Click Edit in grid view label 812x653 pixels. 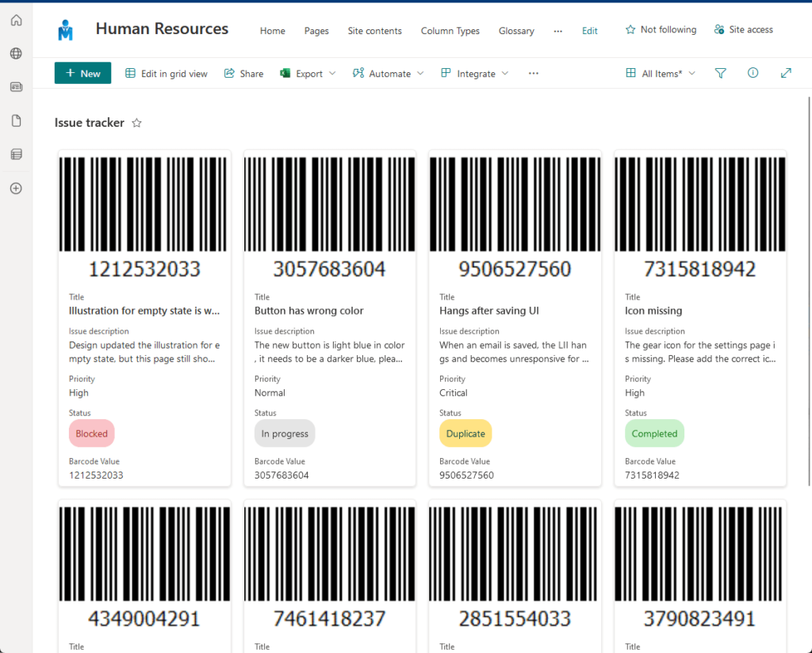(174, 74)
